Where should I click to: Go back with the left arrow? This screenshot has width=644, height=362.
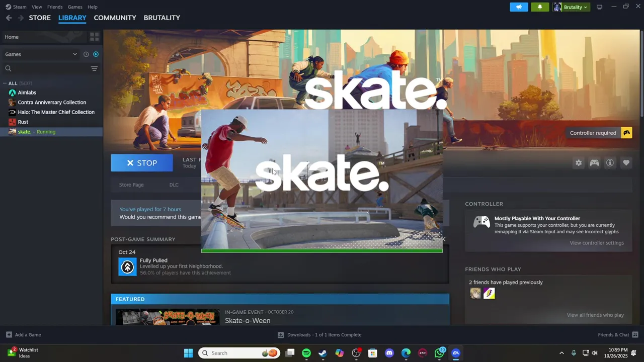(9, 18)
